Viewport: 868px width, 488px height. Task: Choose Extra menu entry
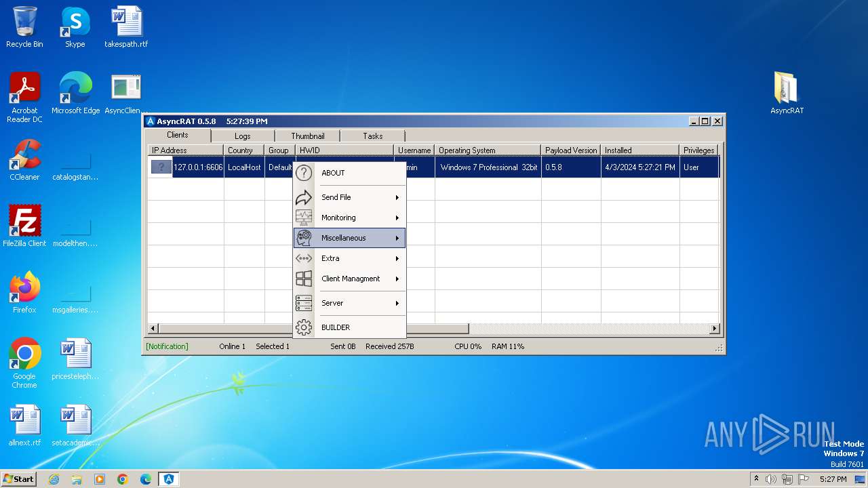click(x=350, y=258)
